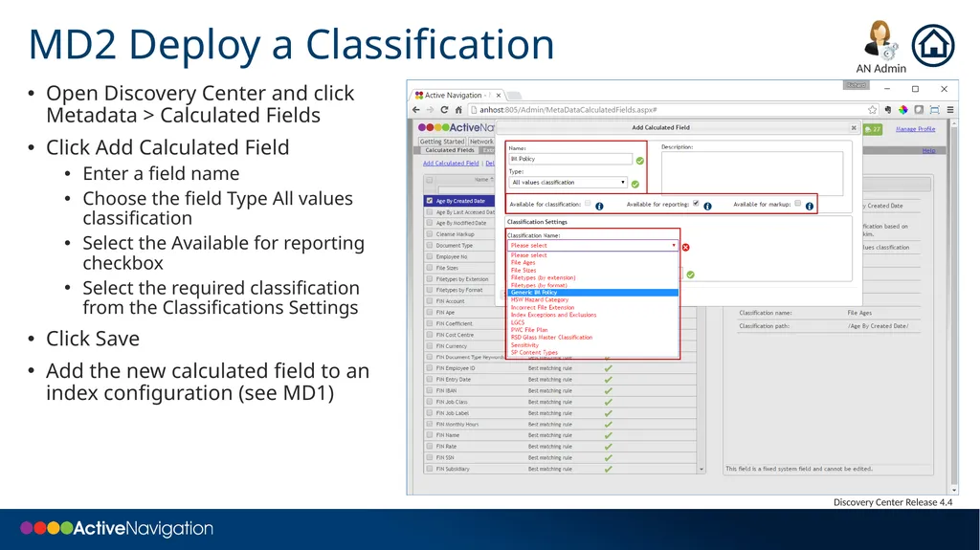This screenshot has height=550, width=980.
Task: Check the FIN IBAN row checkbox
Action: [430, 390]
